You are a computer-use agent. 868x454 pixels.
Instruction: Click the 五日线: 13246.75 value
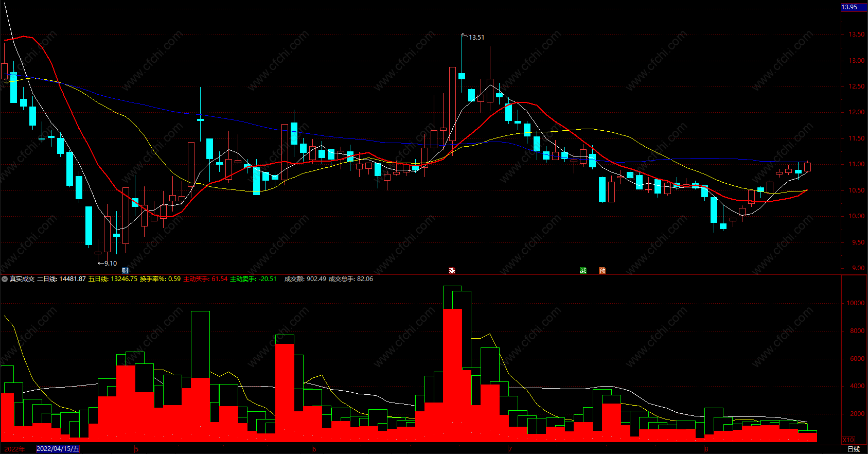pyautogui.click(x=113, y=279)
